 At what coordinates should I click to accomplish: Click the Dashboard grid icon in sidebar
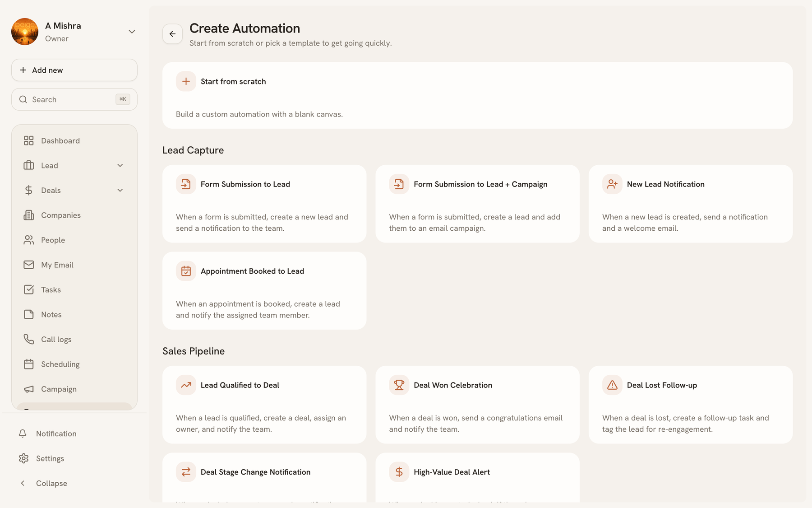(x=29, y=140)
